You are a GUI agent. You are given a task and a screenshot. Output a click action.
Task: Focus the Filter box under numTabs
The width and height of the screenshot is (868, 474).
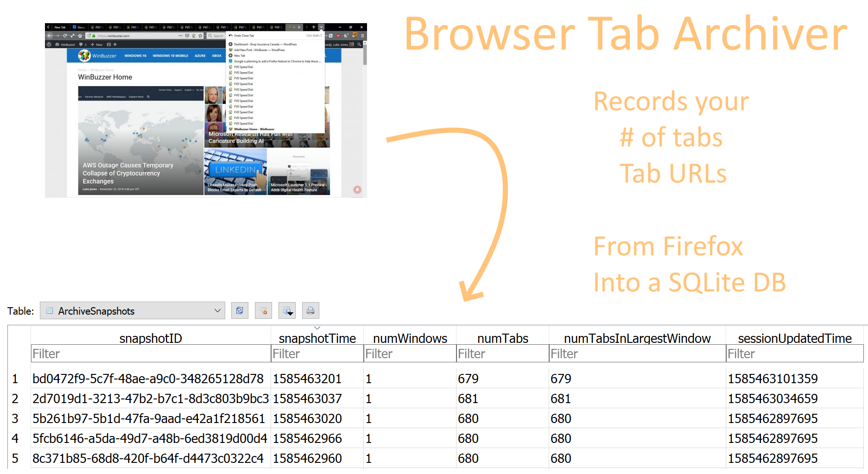coord(503,354)
